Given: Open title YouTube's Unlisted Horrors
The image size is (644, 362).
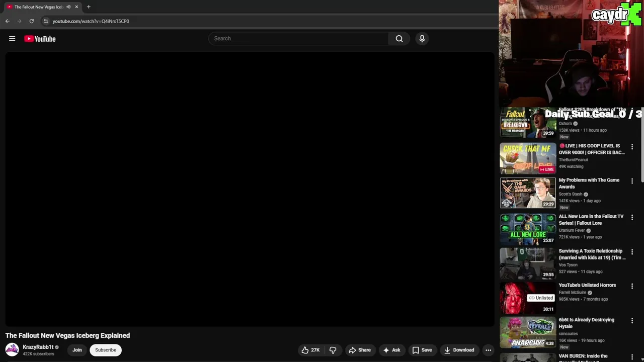Looking at the screenshot, I should (587, 285).
